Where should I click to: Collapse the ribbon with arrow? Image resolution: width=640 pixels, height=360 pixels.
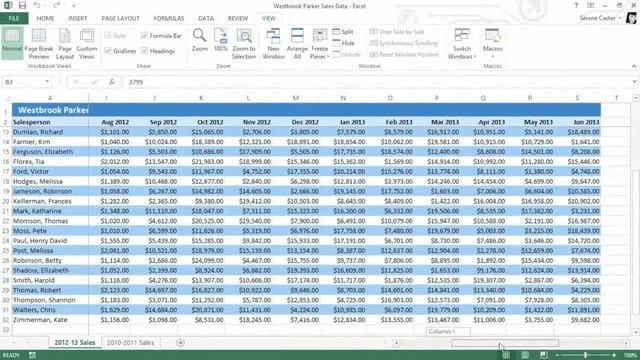[x=634, y=66]
